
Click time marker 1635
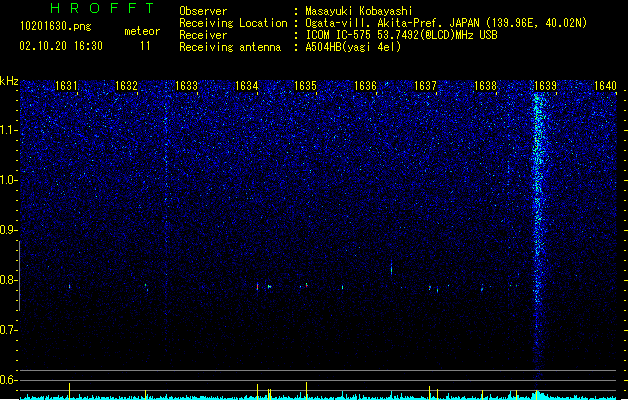(305, 86)
